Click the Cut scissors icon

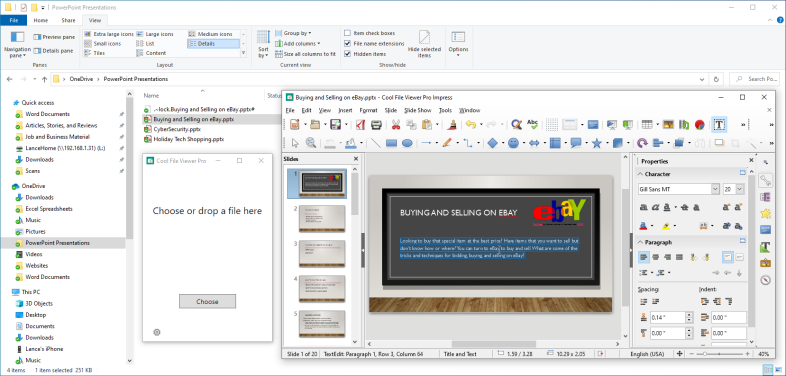coord(396,124)
